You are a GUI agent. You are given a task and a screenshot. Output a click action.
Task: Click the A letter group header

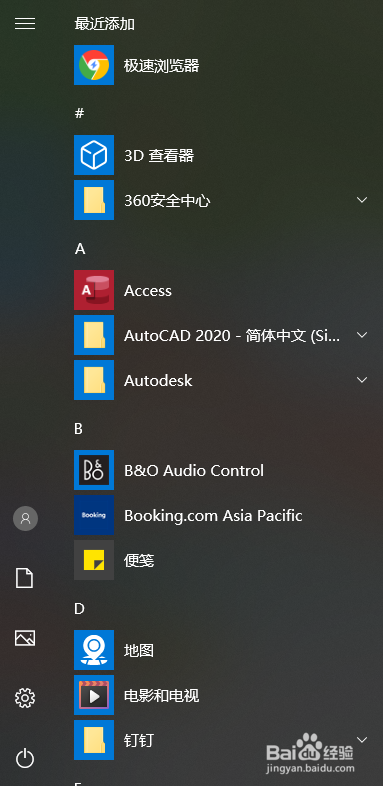(80, 249)
